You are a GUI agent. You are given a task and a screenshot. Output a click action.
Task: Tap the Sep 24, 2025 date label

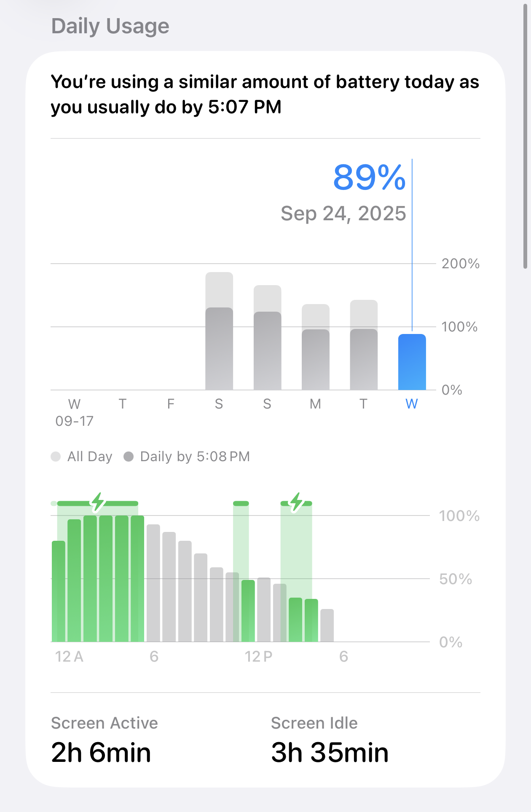pos(343,214)
